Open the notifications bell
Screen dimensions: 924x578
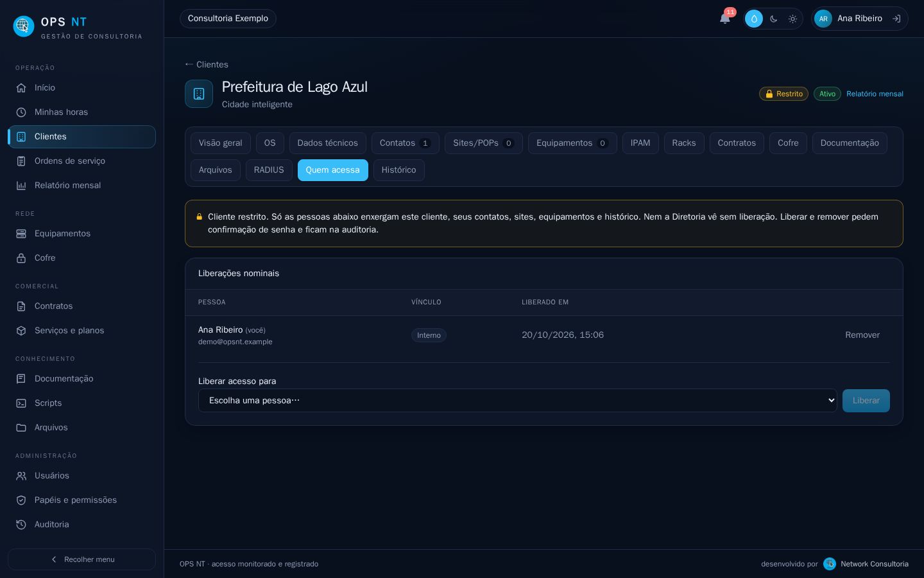725,19
